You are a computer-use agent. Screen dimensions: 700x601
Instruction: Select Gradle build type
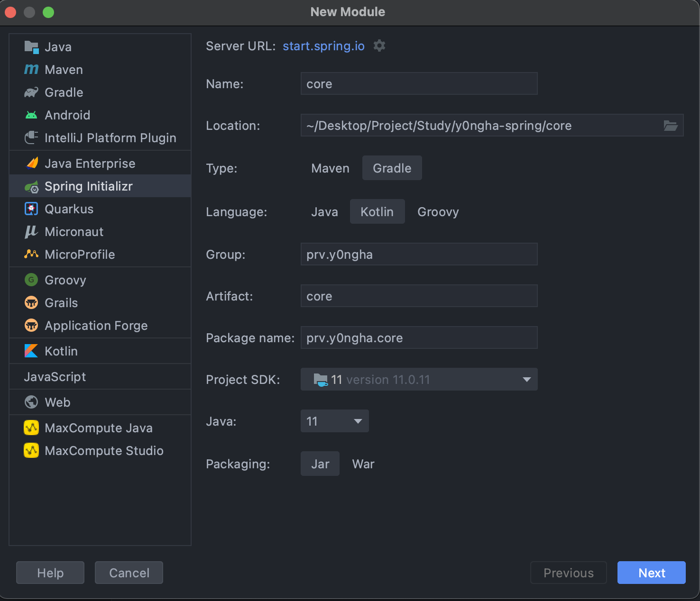pos(392,168)
